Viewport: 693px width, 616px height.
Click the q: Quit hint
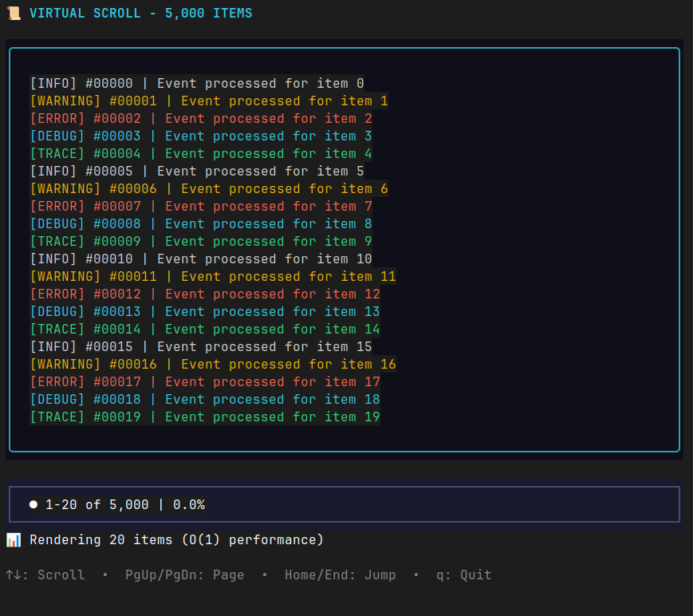point(466,575)
